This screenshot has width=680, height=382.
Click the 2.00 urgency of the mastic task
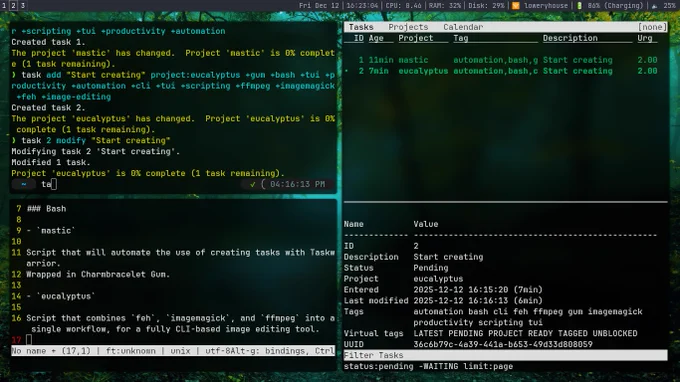(x=647, y=60)
